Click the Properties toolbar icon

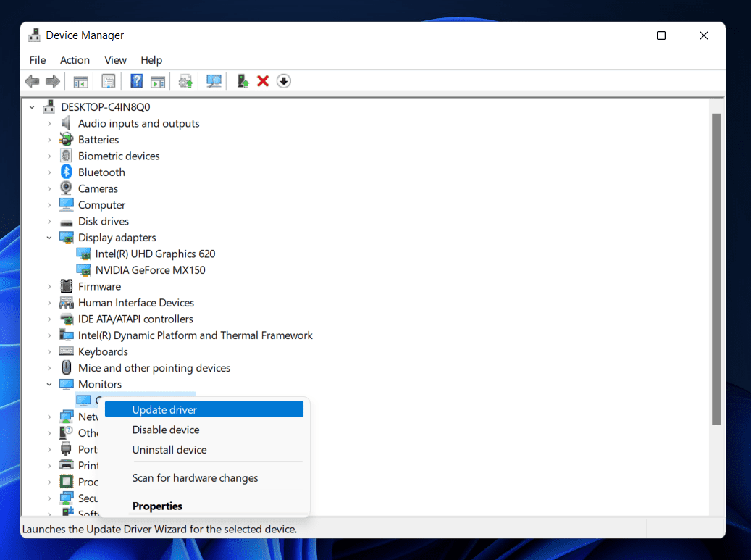click(109, 81)
